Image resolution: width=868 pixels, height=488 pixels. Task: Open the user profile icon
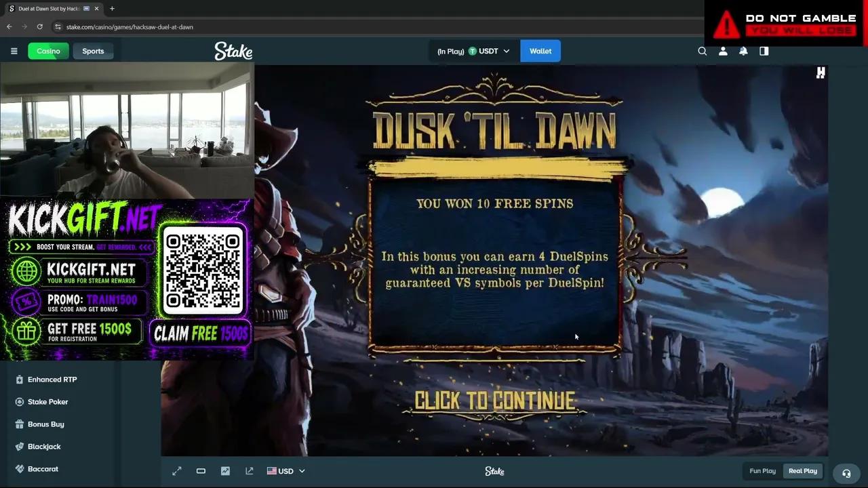click(723, 51)
